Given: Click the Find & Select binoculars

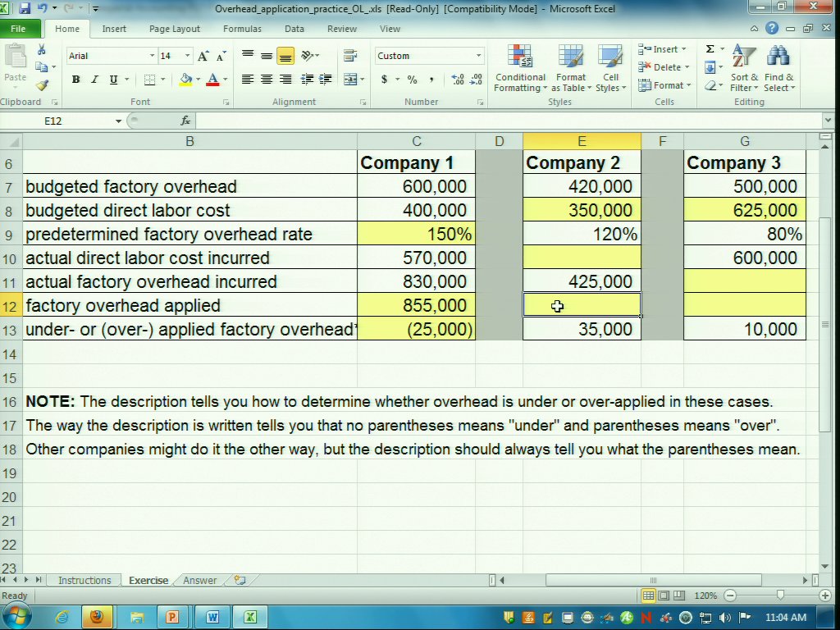Looking at the screenshot, I should (x=778, y=70).
